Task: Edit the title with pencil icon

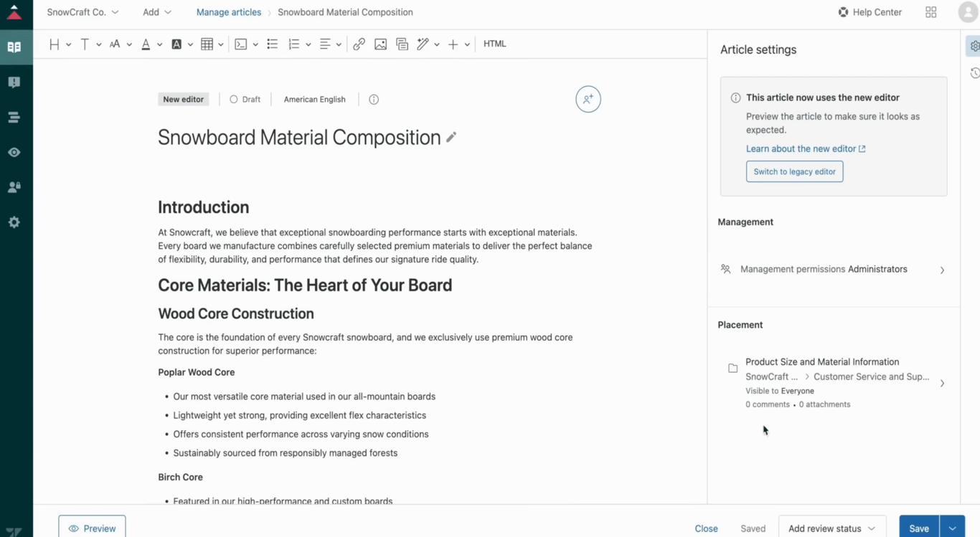Action: (x=451, y=137)
